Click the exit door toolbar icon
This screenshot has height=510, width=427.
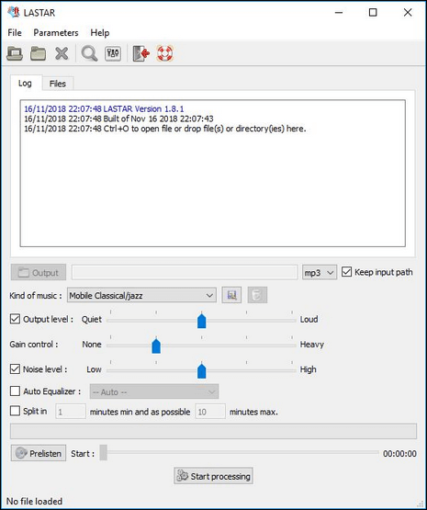tap(141, 54)
